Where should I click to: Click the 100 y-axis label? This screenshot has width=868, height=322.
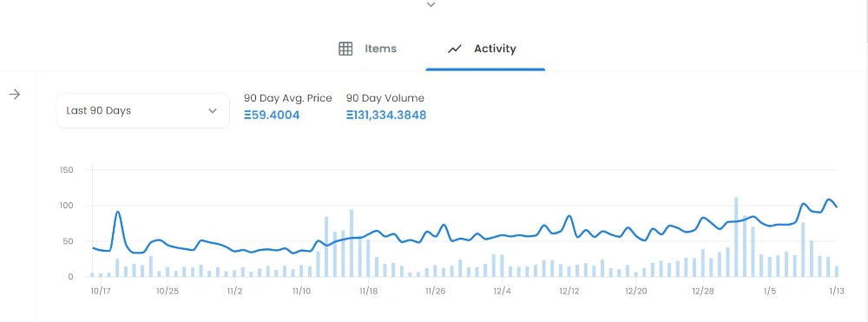(67, 205)
